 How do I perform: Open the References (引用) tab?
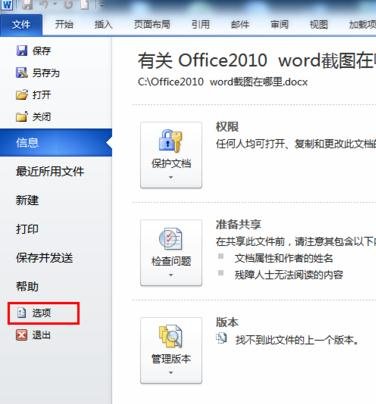tap(200, 24)
